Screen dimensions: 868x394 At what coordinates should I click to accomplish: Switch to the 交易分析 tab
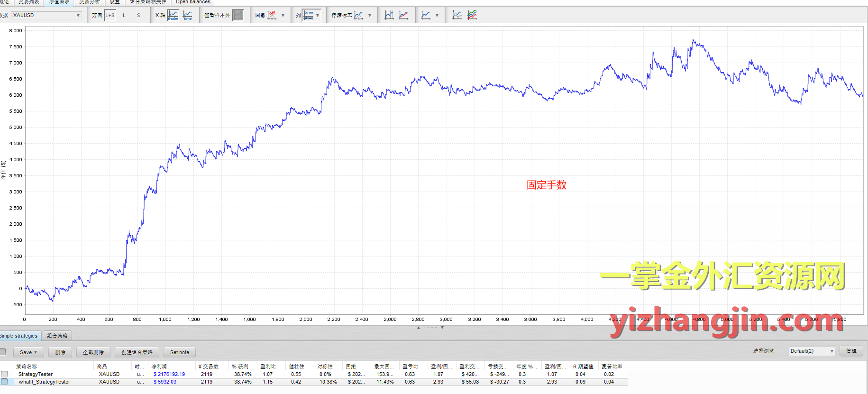click(90, 2)
